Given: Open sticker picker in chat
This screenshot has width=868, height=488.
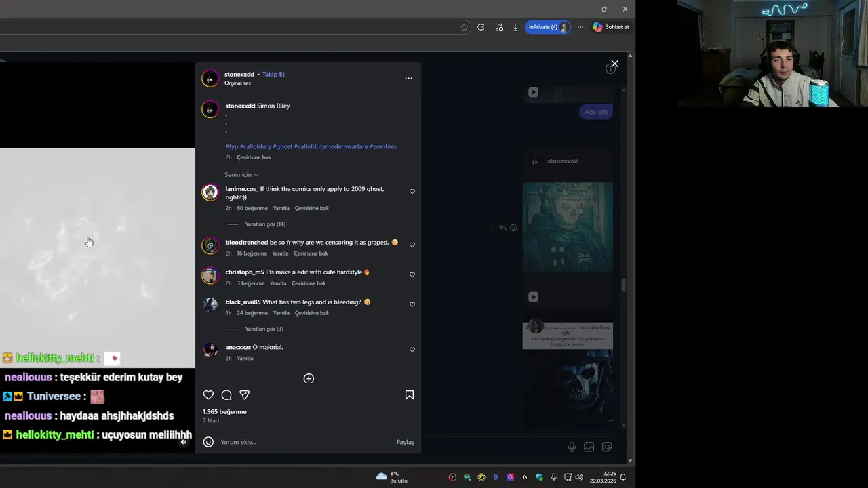Looking at the screenshot, I should pos(607,447).
